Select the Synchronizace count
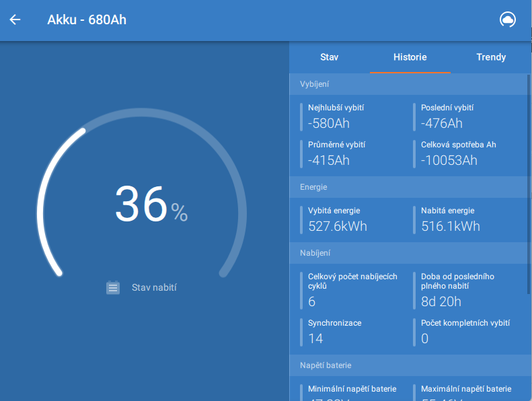 [316, 338]
